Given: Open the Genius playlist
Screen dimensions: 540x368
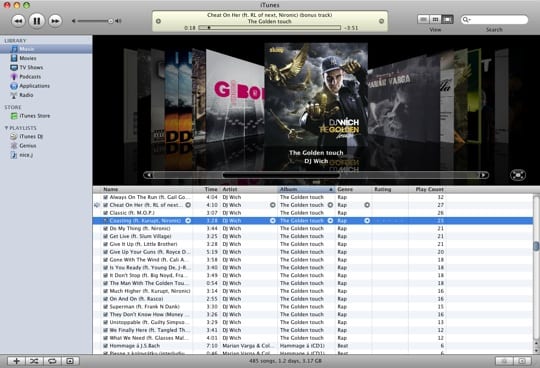Looking at the screenshot, I should click(28, 146).
